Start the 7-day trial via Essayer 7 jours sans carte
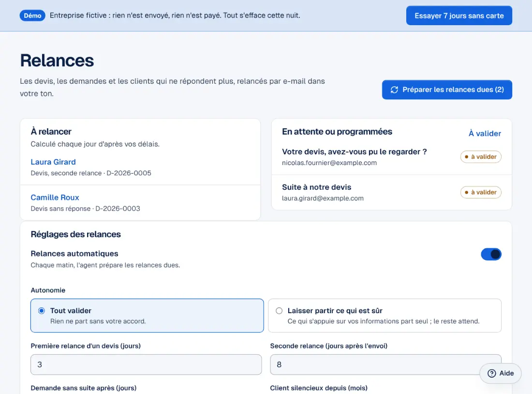Image resolution: width=532 pixels, height=394 pixels. point(459,15)
